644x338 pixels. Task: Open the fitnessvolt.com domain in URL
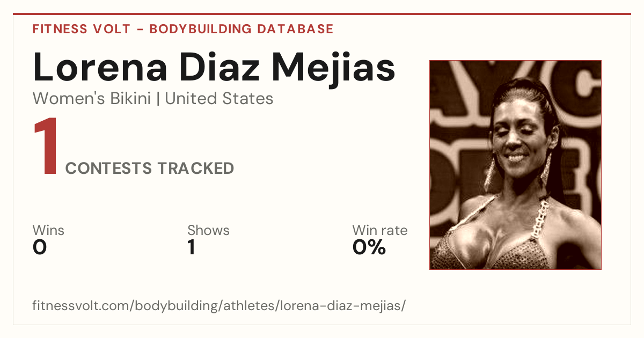(81, 306)
